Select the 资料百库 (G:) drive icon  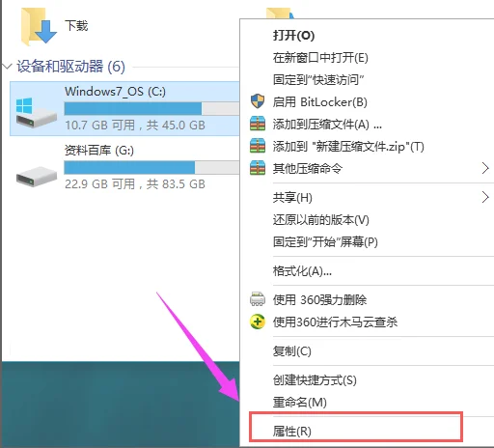click(37, 176)
